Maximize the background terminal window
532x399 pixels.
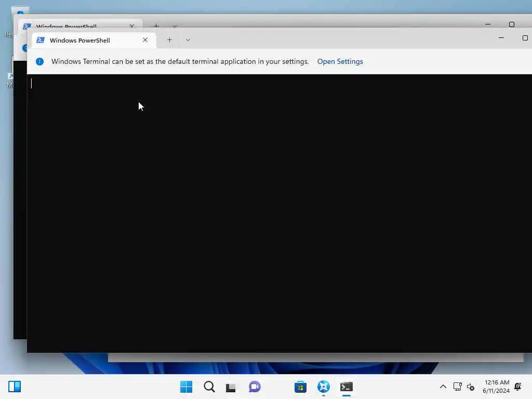coord(512,24)
